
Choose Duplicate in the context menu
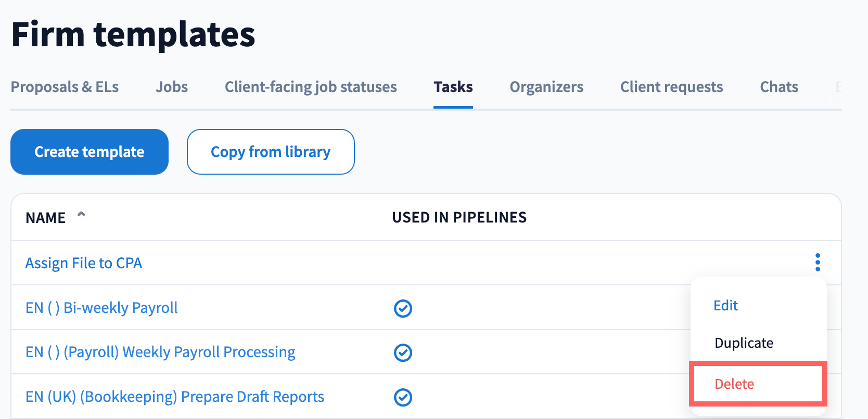pos(744,343)
